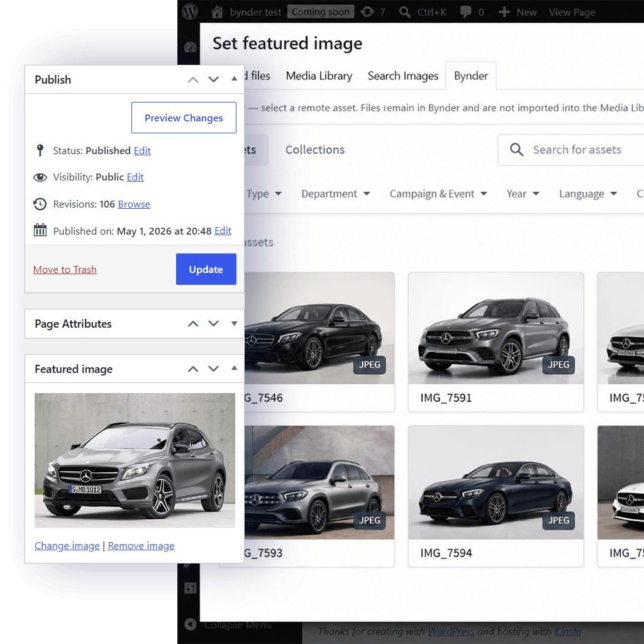Open the bynder test site home icon

[217, 12]
